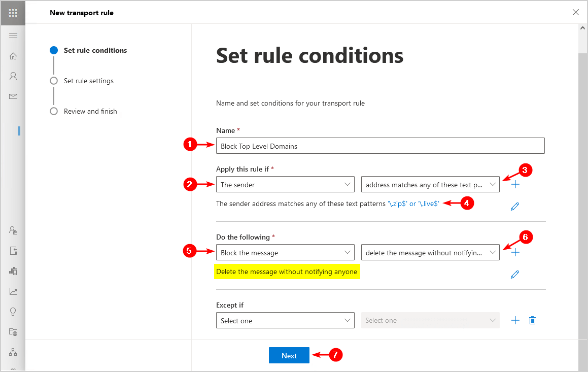Delete the Except if condition with trash icon
588x372 pixels.
532,320
